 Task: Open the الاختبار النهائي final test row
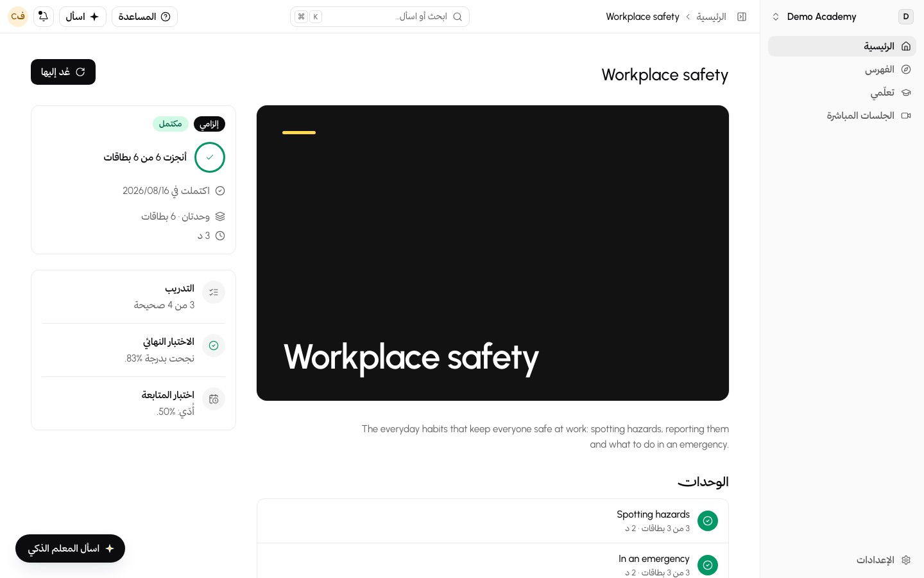133,350
